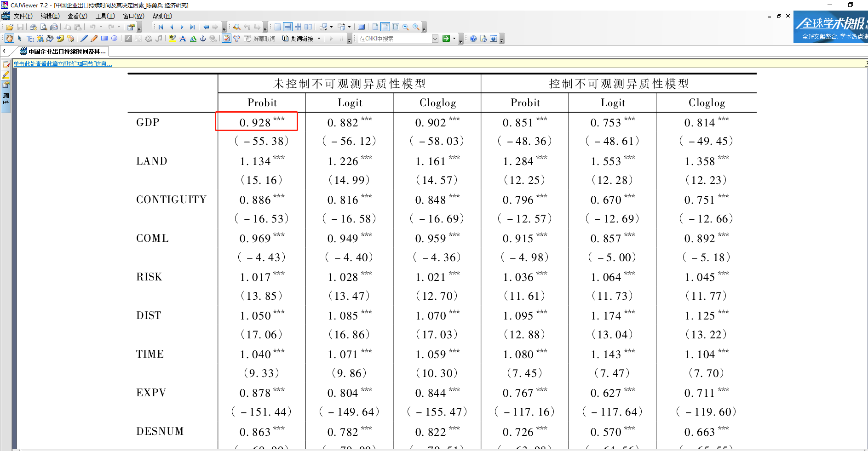Viewport: 868px width, 451px height.
Task: Toggle facing pages layout
Action: coord(308,27)
